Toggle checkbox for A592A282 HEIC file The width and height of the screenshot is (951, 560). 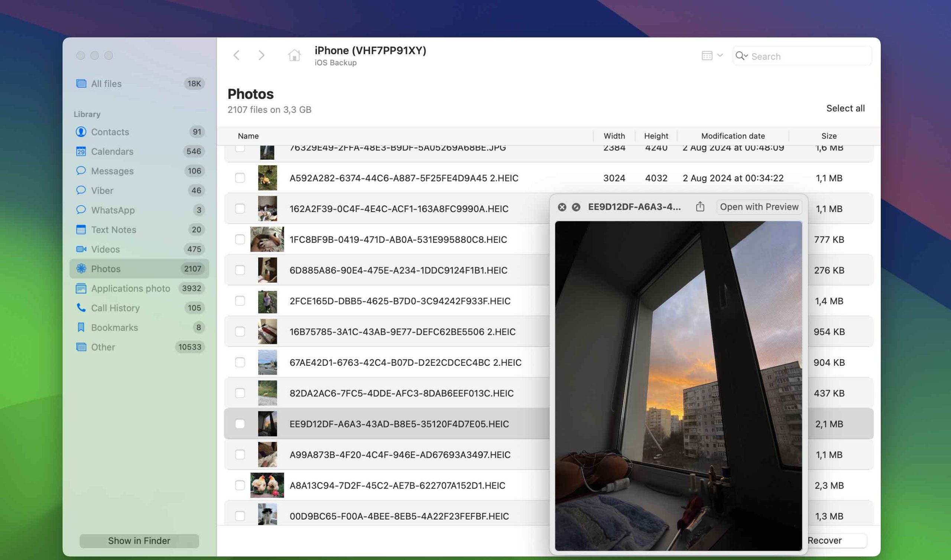click(x=239, y=178)
